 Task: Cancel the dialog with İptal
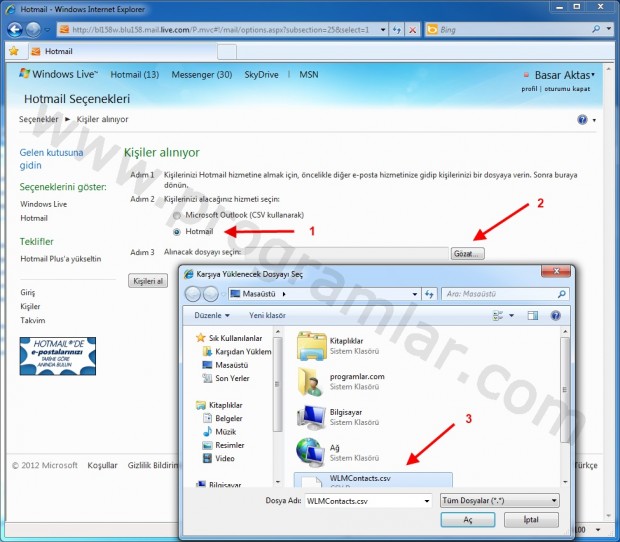click(531, 519)
